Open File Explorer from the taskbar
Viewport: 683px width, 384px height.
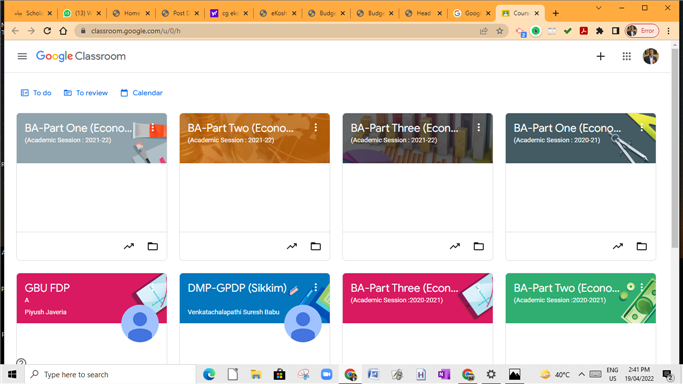click(256, 374)
